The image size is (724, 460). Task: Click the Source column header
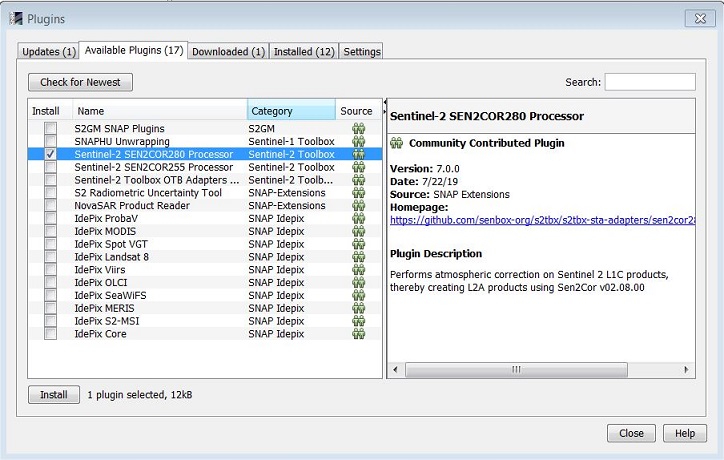(x=356, y=111)
